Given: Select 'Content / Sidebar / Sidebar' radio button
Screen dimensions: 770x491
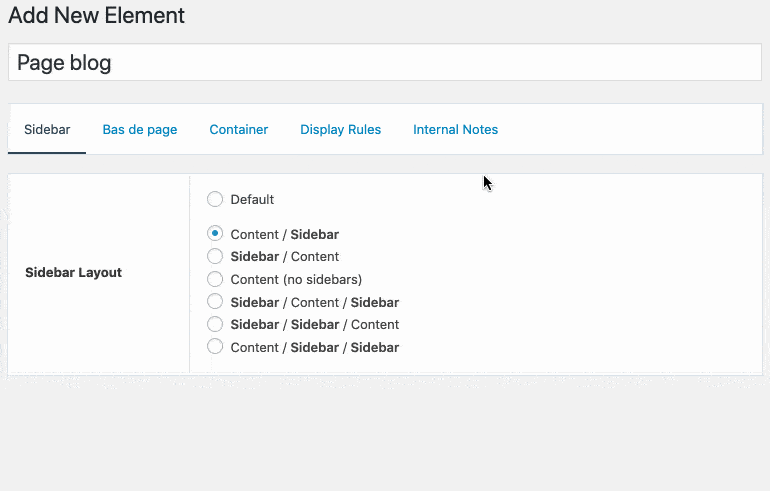Looking at the screenshot, I should click(215, 347).
